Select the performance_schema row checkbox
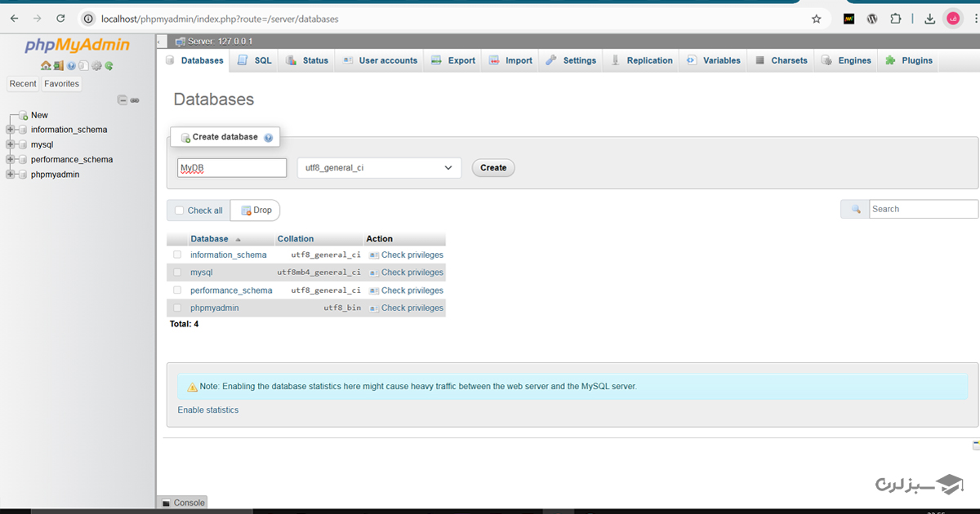This screenshot has height=514, width=980. [x=177, y=290]
